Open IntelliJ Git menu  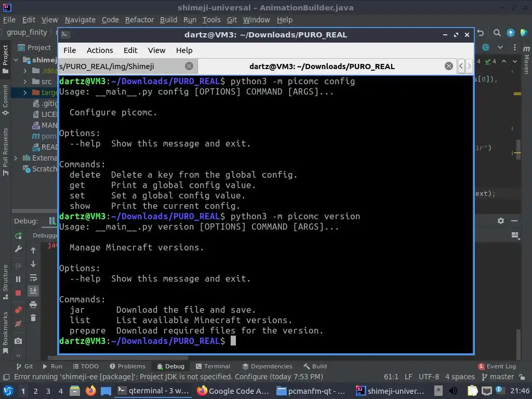tap(232, 20)
